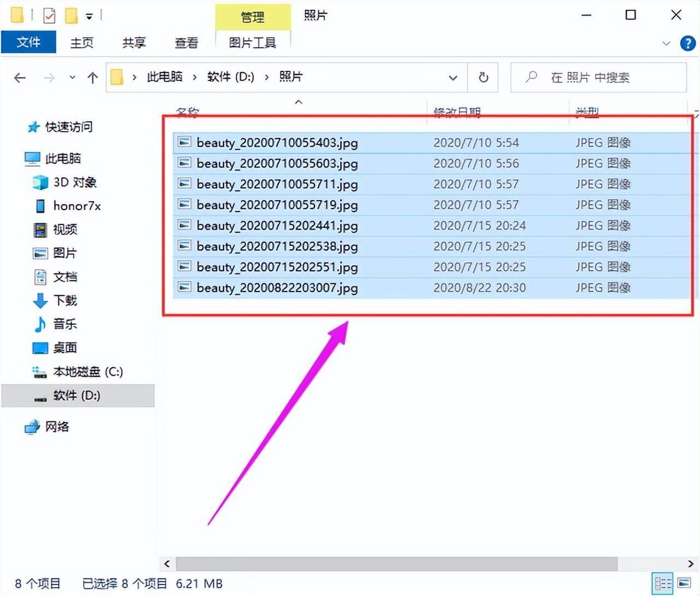Click the New Folder icon in title bar
Screen dimensions: 700x596
[71, 15]
